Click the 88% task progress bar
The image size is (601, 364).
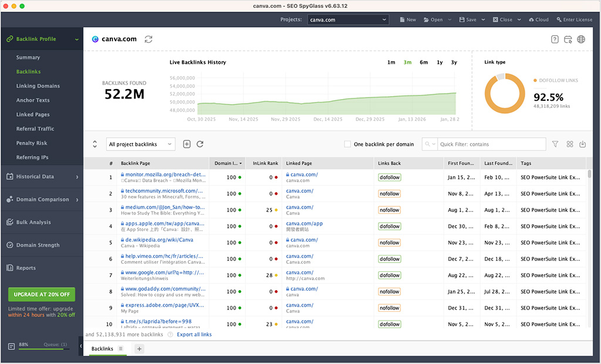[x=43, y=349]
